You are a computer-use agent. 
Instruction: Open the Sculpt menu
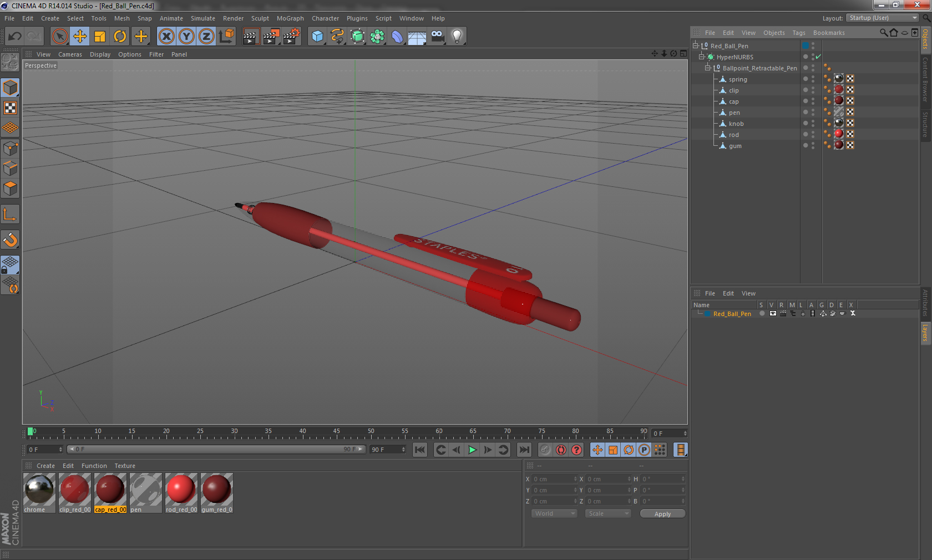[x=260, y=18]
